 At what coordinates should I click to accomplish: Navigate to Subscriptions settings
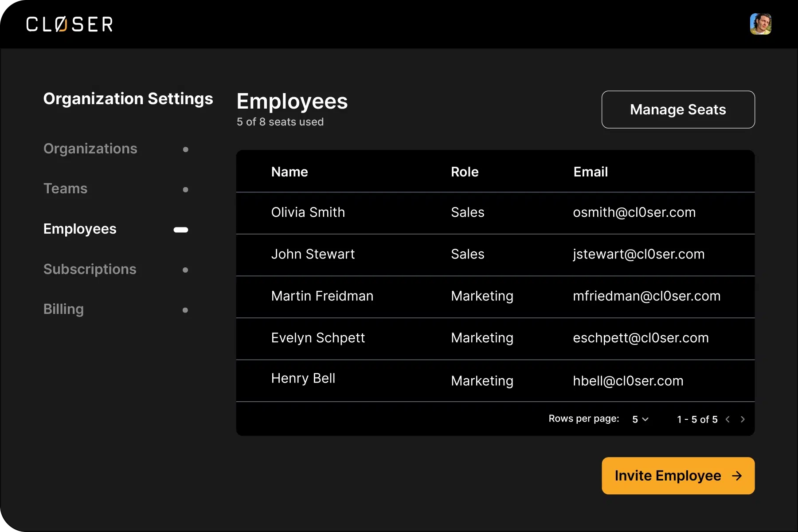coord(90,269)
